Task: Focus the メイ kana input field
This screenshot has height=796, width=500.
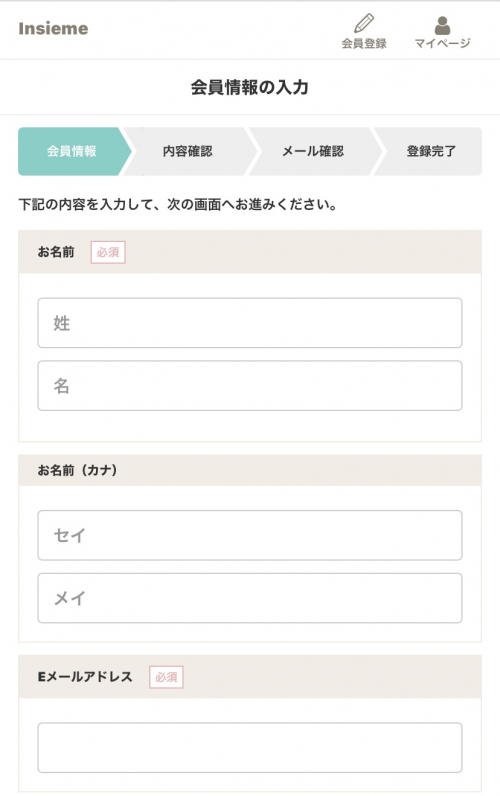Action: coord(250,598)
